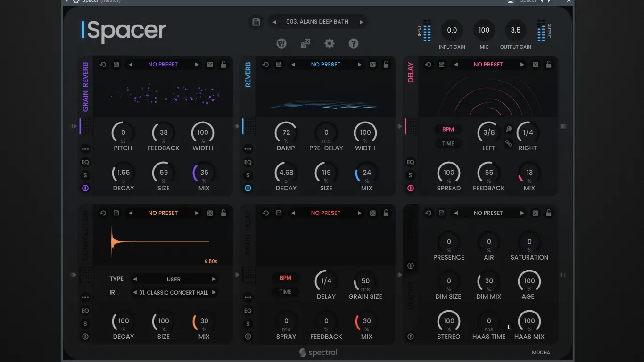Click the Delay left/right link icon
The height and width of the screenshot is (362, 644).
click(509, 143)
